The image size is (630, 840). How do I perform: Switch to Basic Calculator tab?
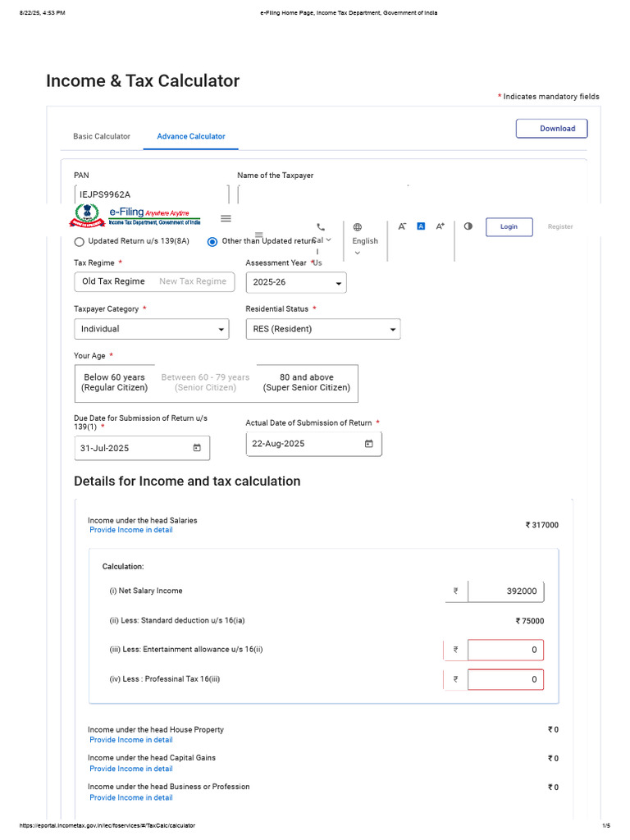click(x=102, y=137)
